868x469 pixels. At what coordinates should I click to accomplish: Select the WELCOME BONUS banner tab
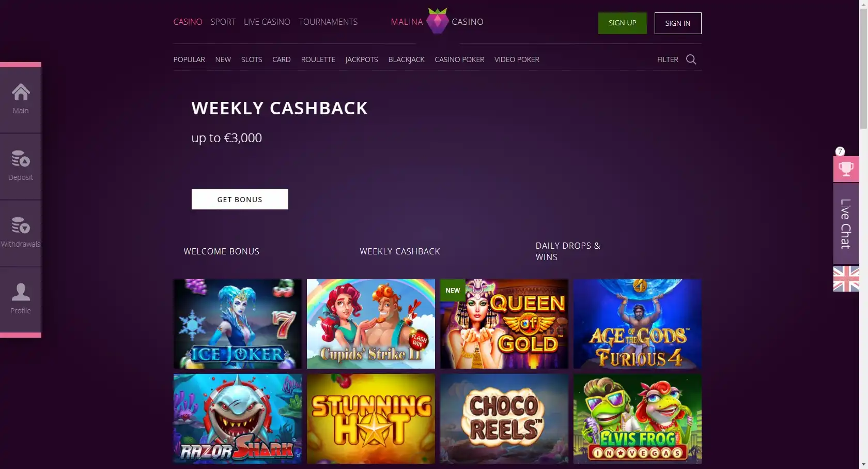pyautogui.click(x=222, y=251)
